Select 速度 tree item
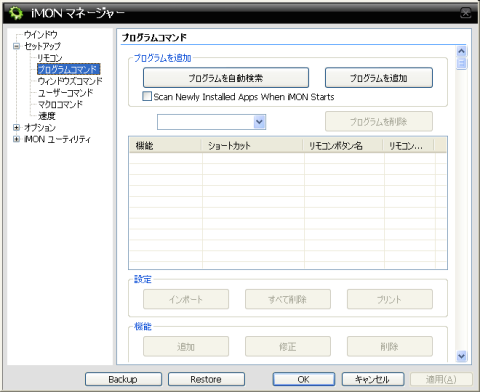 [x=47, y=116]
